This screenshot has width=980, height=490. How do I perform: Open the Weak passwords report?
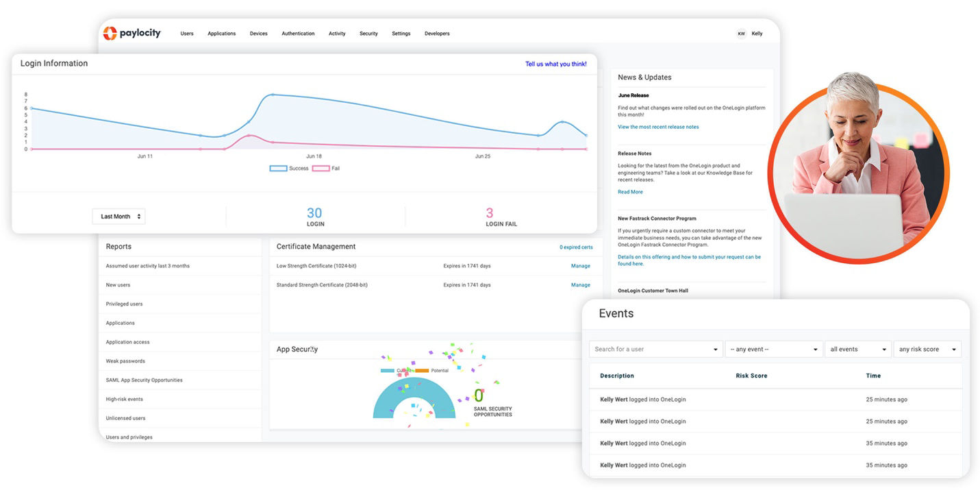click(x=125, y=361)
